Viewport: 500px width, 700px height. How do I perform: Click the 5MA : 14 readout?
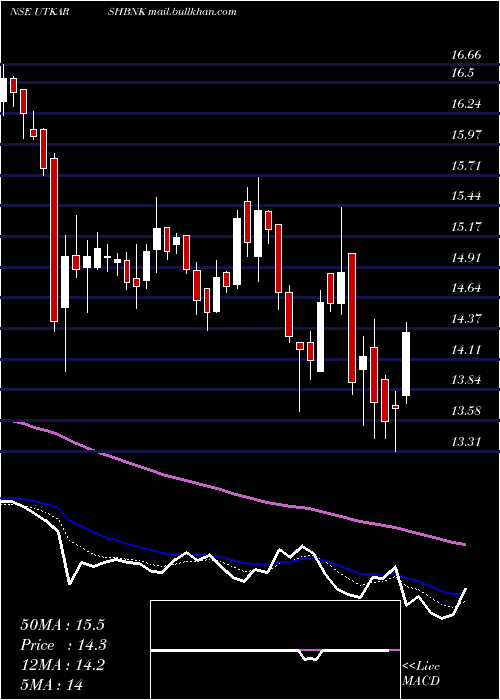(x=51, y=684)
